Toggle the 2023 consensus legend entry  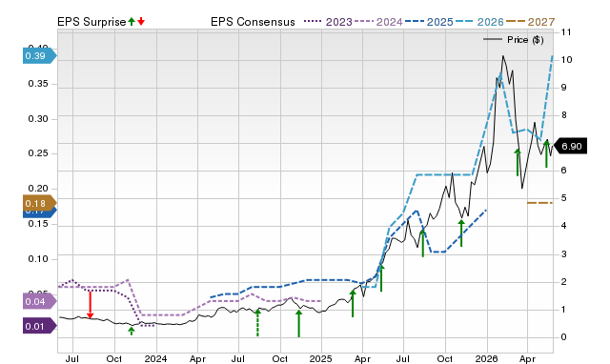click(x=328, y=22)
